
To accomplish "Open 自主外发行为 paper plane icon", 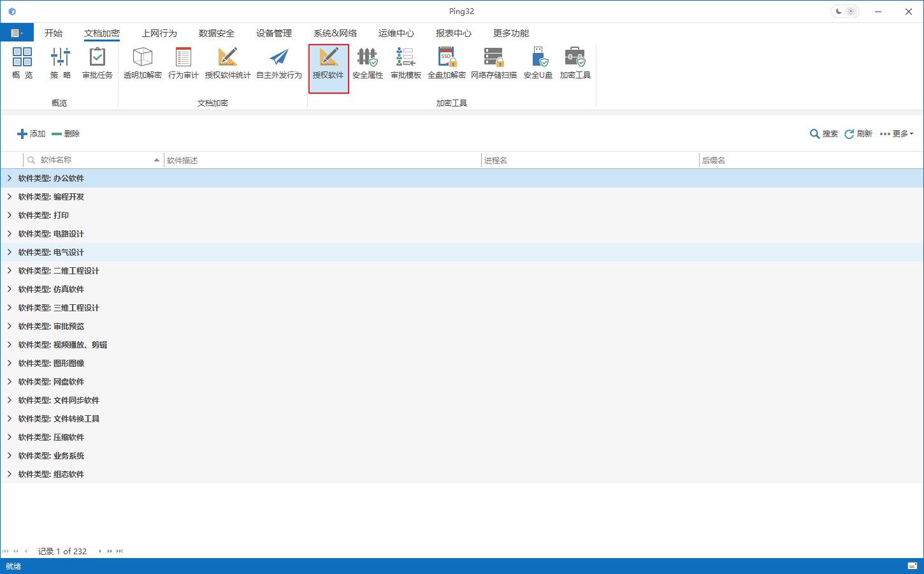I will (x=279, y=63).
